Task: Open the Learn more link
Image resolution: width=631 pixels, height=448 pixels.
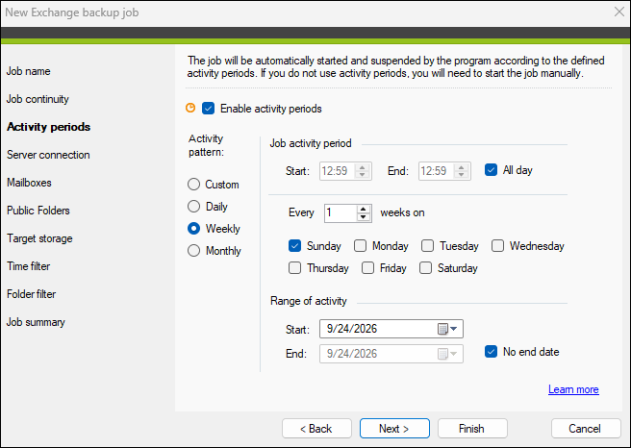Action: 573,389
